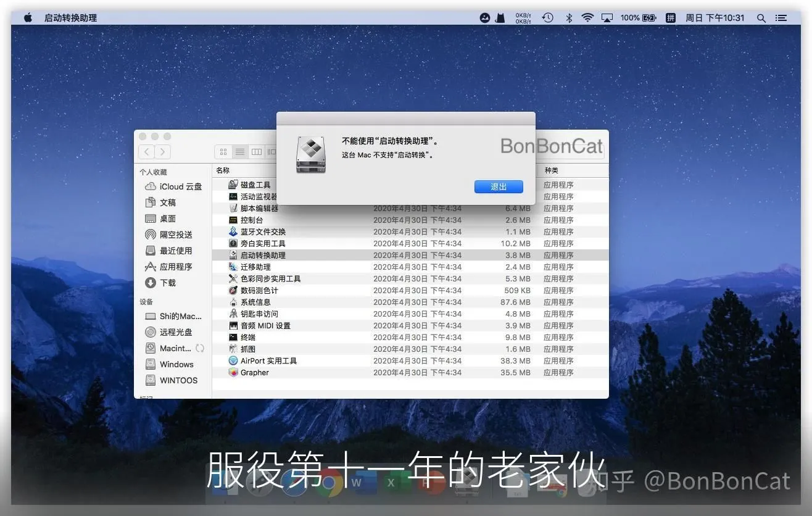Open Spotlight search in the menu bar

(x=761, y=18)
